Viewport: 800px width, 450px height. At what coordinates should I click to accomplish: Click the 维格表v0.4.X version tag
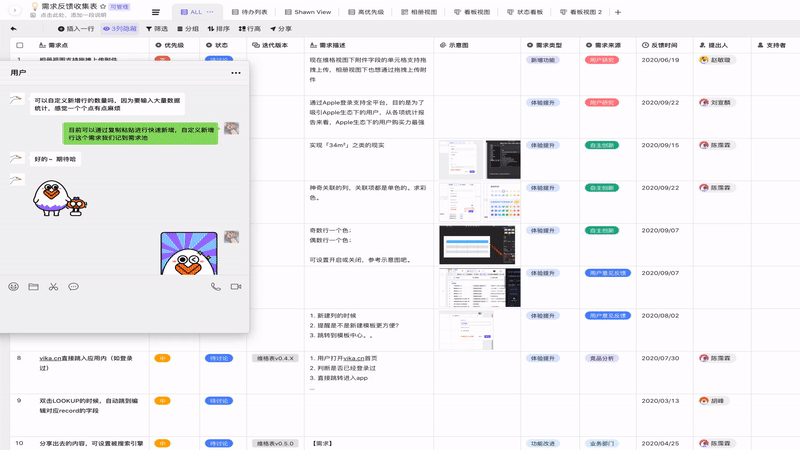point(275,358)
